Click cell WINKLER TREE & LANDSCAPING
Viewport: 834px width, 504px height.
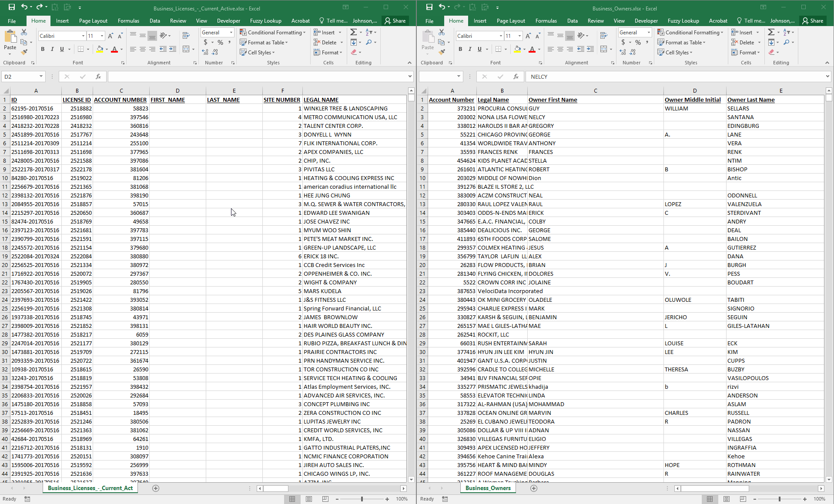point(354,108)
